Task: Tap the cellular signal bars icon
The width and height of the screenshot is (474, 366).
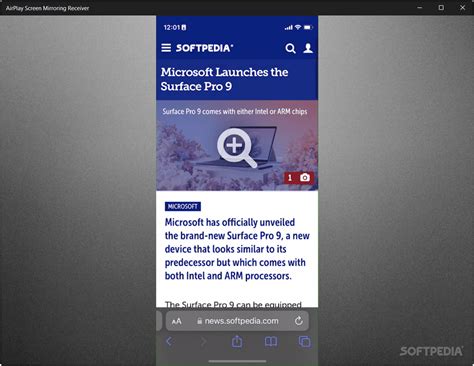Action: click(x=289, y=28)
